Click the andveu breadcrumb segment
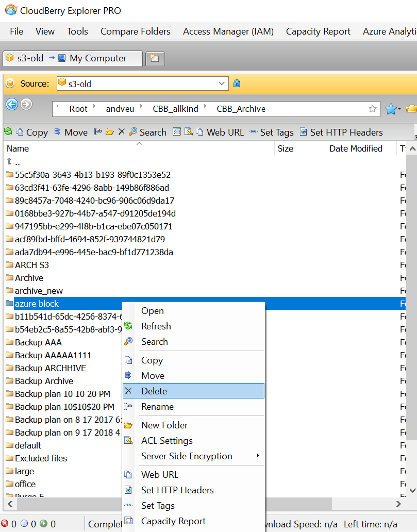Screen dimensions: 417x532 [120, 109]
